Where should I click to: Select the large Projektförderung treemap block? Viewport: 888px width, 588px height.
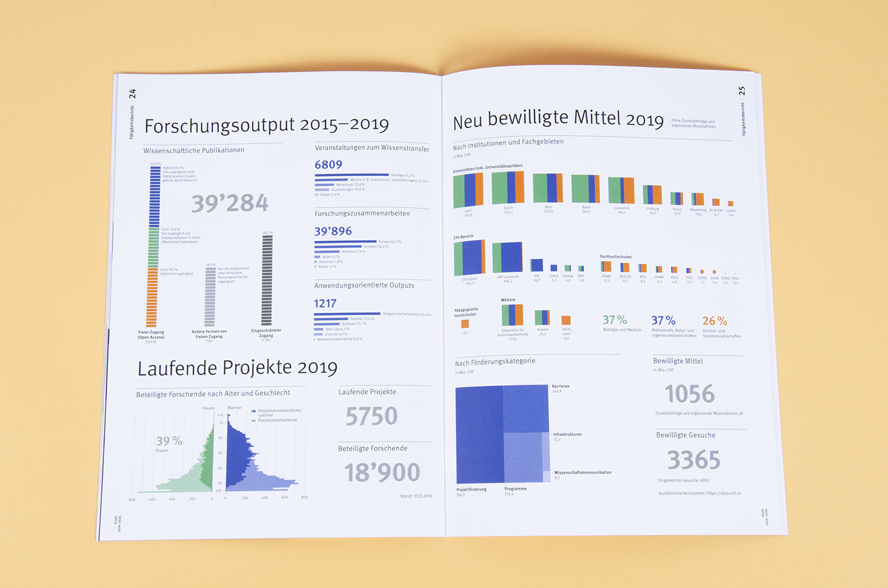coord(480,435)
